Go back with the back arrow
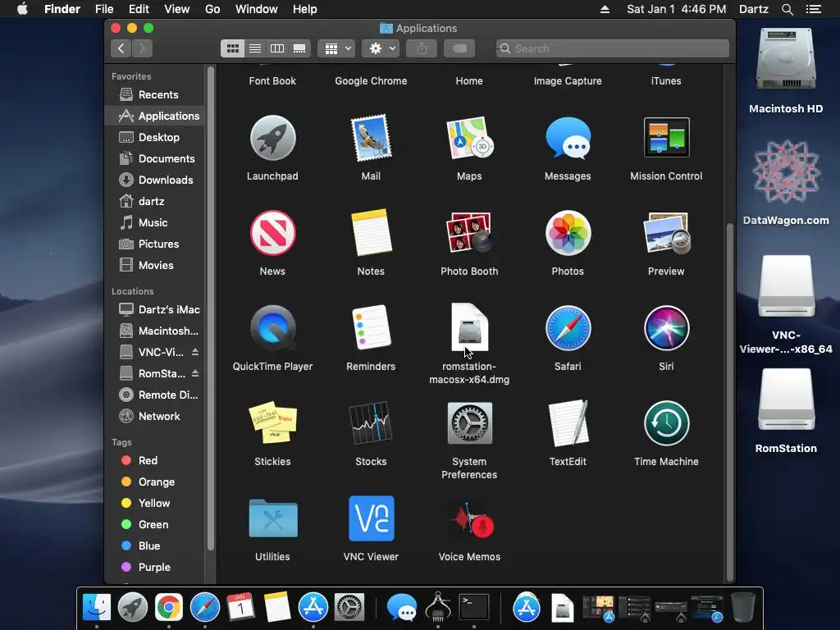This screenshot has width=840, height=630. [121, 48]
